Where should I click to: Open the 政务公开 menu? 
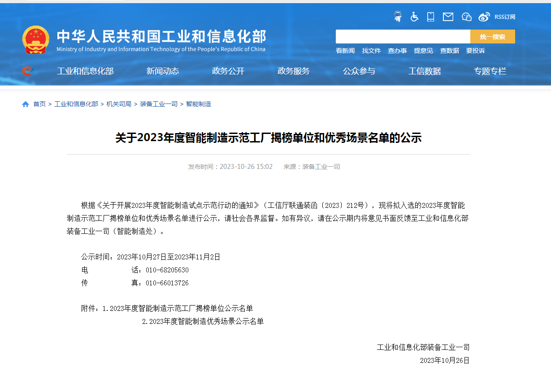[x=229, y=71]
